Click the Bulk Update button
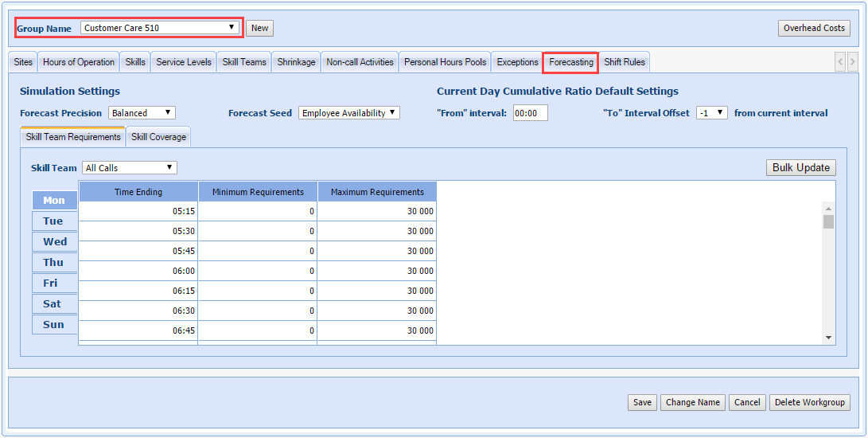Screen dimensions: 868x438 click(800, 168)
